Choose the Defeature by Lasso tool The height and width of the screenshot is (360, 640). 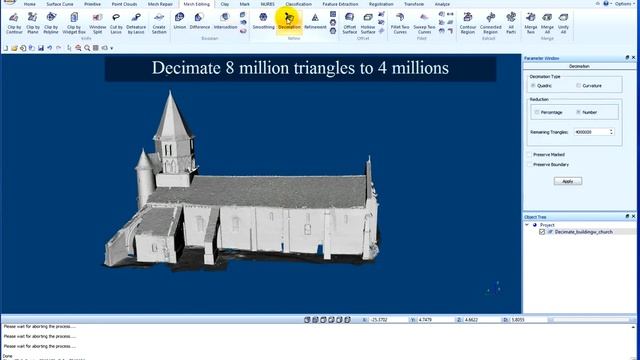[x=136, y=23]
